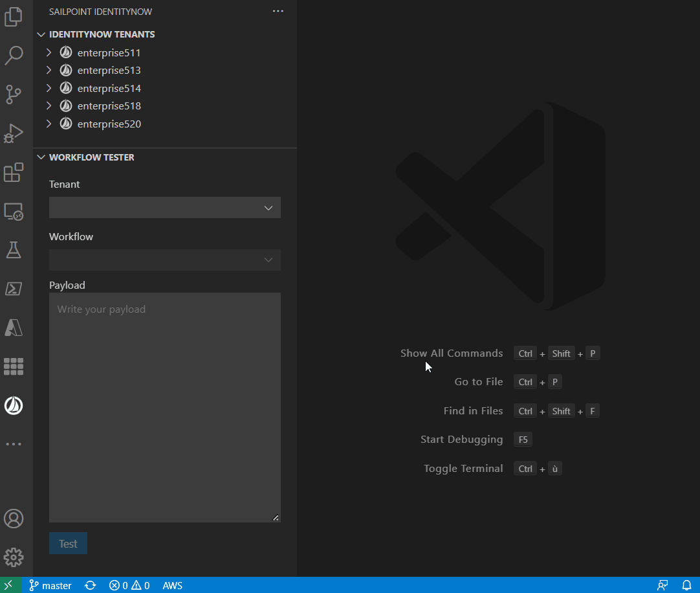The height and width of the screenshot is (593, 700).
Task: Open the Workflow dropdown
Action: pyautogui.click(x=165, y=260)
